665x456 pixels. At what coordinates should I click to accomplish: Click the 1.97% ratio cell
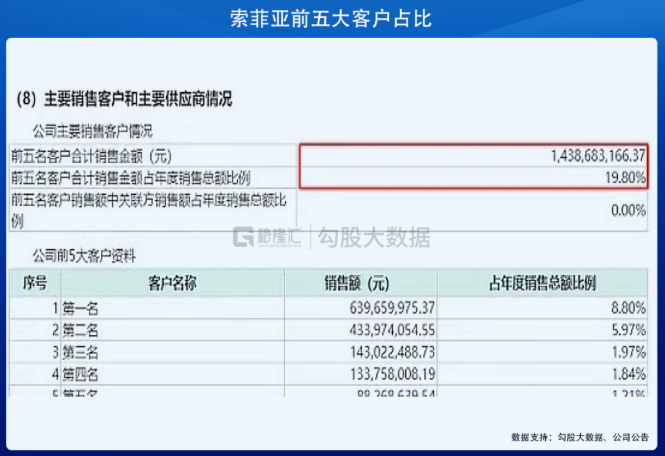click(629, 352)
